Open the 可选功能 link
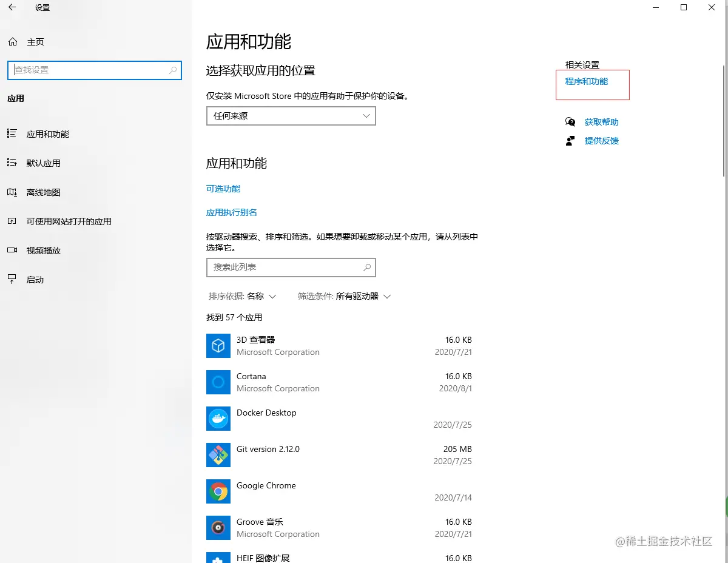The width and height of the screenshot is (728, 563). click(x=223, y=189)
